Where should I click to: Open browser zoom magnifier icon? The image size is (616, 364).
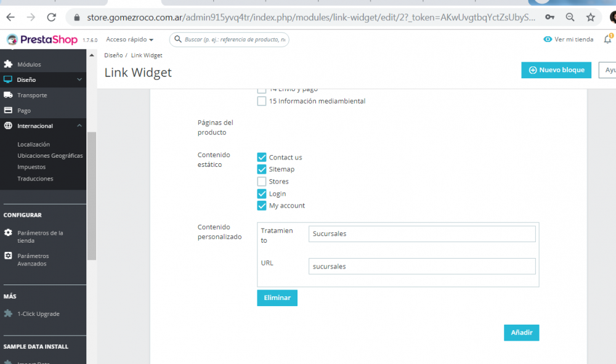point(570,17)
